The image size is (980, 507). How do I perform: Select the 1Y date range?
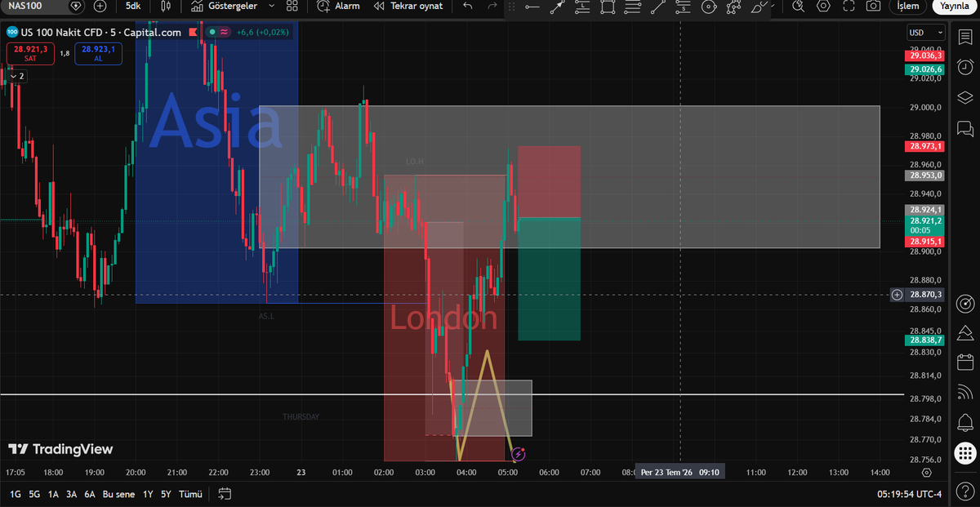148,494
